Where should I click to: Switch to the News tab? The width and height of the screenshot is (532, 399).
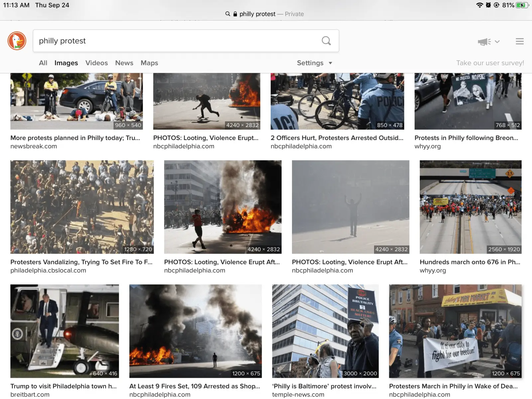pyautogui.click(x=124, y=63)
